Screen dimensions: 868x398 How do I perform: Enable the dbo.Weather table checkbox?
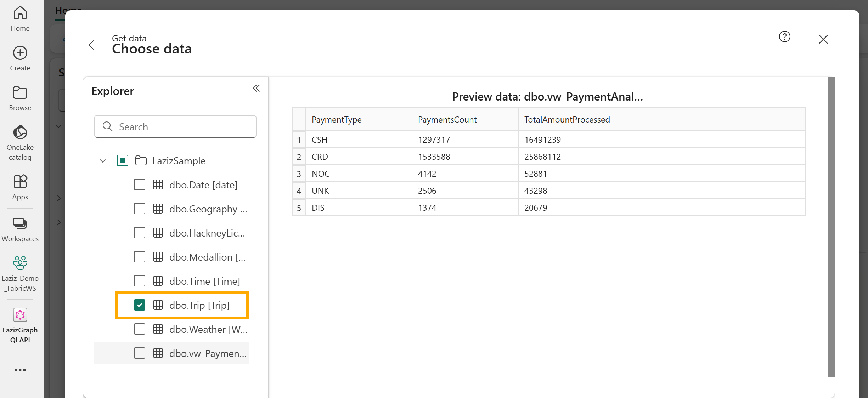click(140, 329)
